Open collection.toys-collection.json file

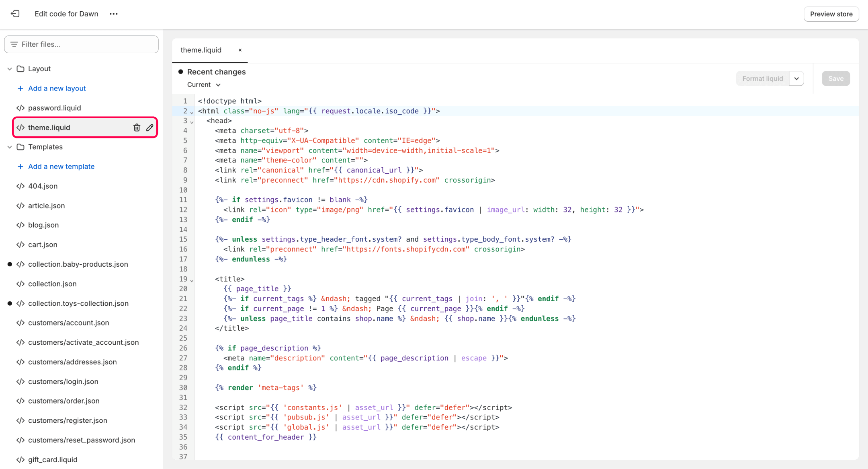tap(78, 303)
